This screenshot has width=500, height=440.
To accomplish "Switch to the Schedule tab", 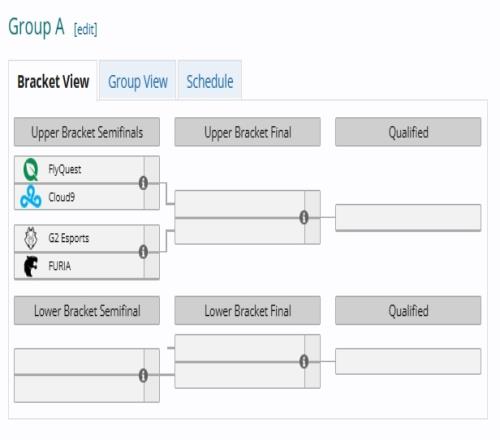I will pos(210,81).
